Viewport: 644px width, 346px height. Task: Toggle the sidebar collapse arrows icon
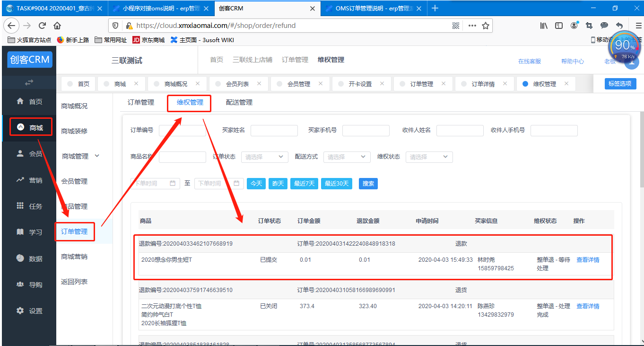point(29,82)
